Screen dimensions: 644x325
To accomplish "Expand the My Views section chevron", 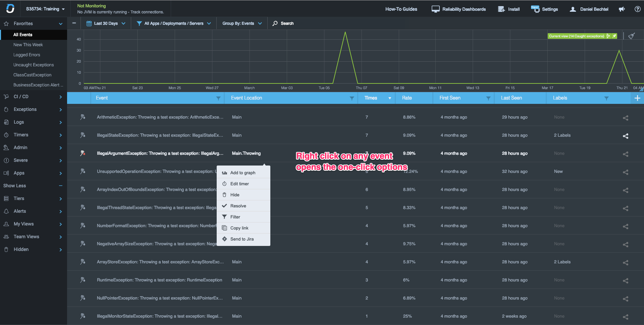I will point(61,224).
